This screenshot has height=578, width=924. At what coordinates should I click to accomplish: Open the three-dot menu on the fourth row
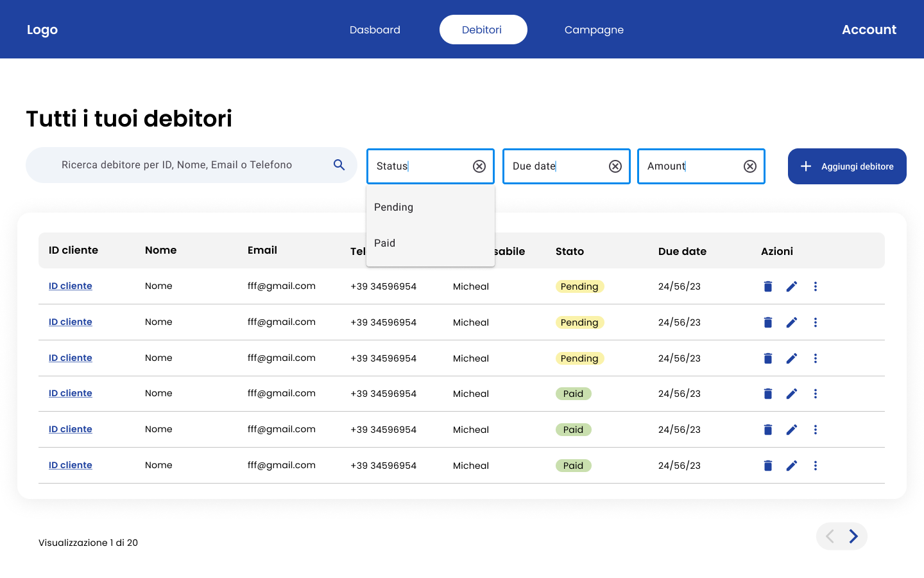tap(816, 394)
